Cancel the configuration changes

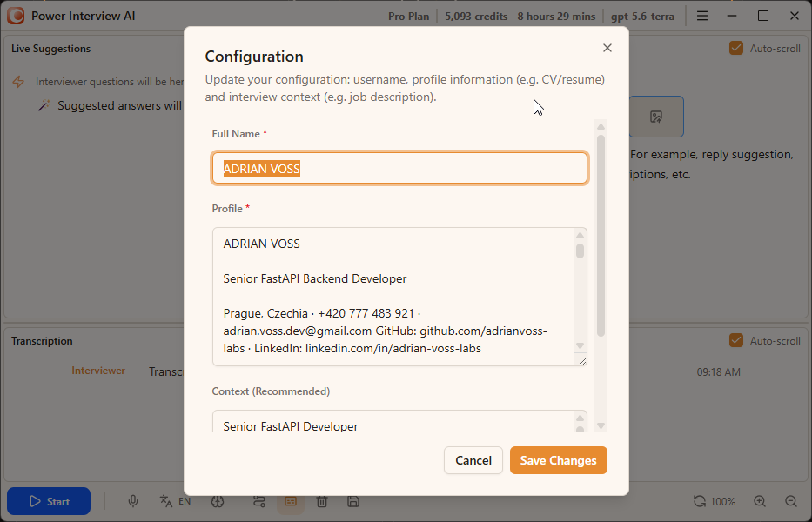tap(473, 460)
